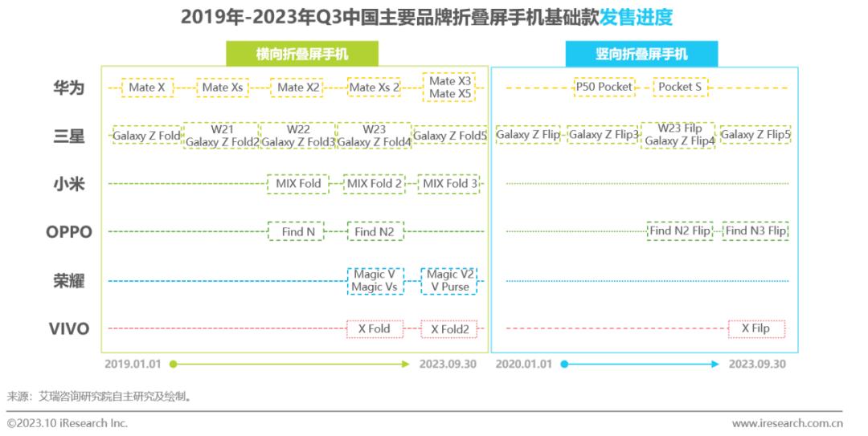Click the Magic V2 V Purse box

pos(449,280)
